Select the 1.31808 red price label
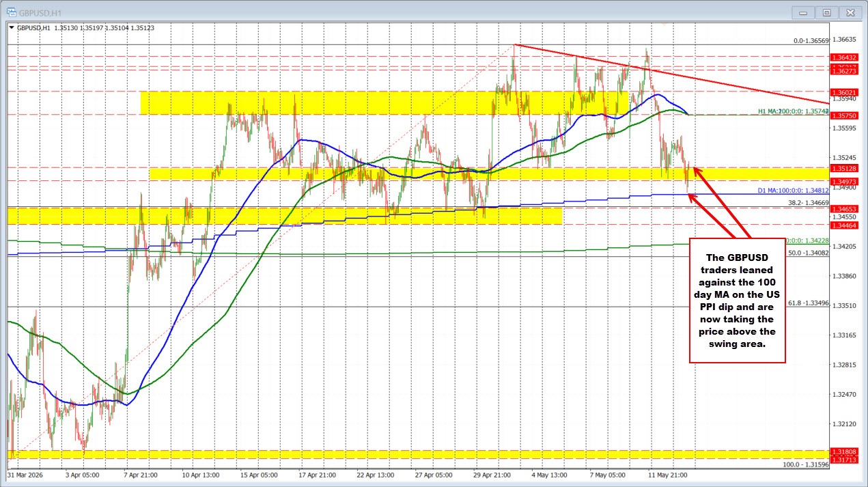 (x=845, y=451)
